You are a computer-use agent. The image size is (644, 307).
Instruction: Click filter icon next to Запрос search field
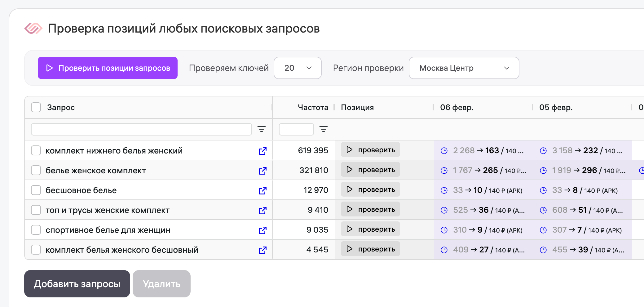pyautogui.click(x=262, y=129)
